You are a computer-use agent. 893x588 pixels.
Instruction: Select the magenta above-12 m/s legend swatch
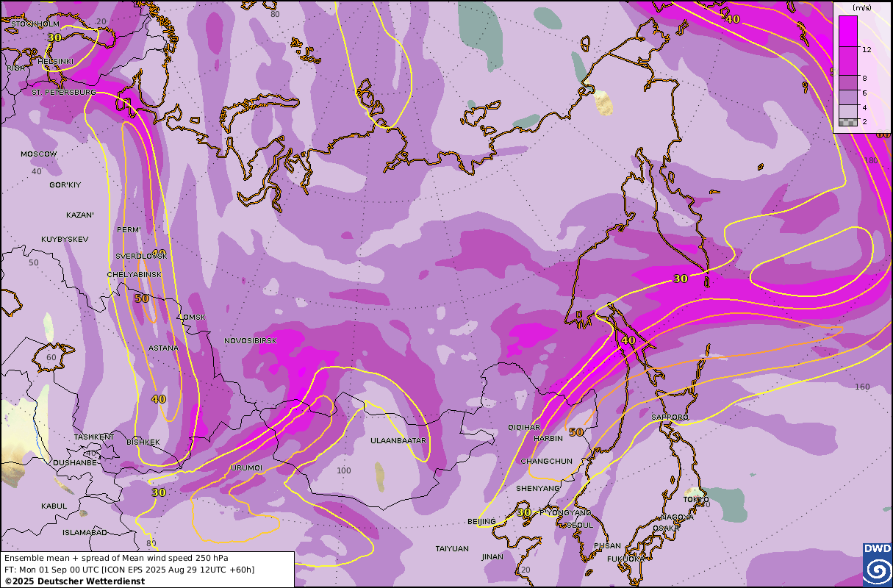click(x=848, y=31)
